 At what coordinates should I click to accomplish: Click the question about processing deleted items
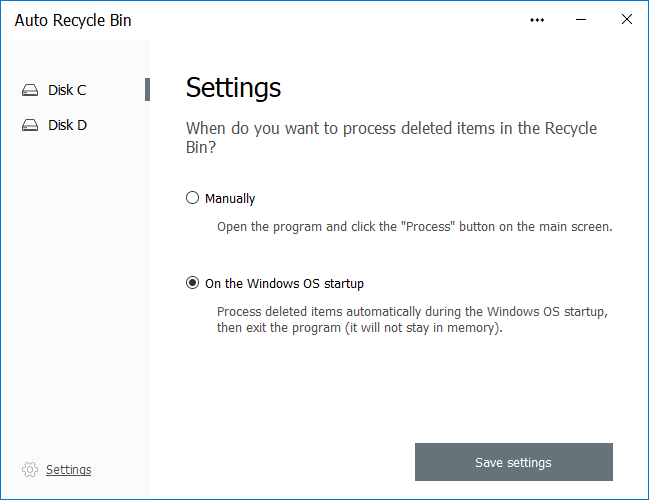pos(391,137)
